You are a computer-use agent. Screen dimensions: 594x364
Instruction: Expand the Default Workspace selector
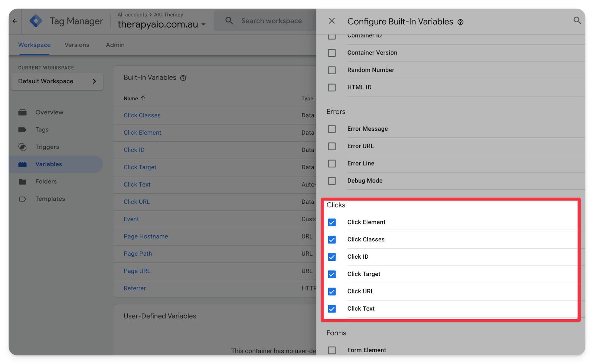[x=57, y=81]
